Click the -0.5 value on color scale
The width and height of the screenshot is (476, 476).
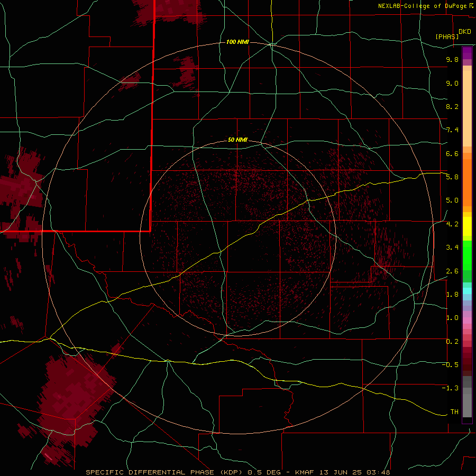(x=450, y=364)
